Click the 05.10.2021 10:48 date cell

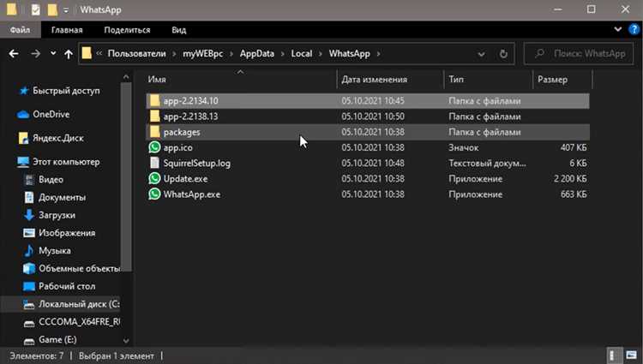coord(373,163)
